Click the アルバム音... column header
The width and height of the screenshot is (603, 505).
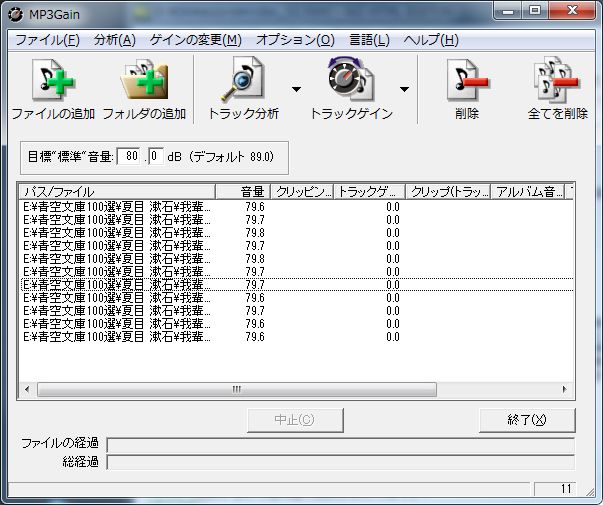(528, 192)
